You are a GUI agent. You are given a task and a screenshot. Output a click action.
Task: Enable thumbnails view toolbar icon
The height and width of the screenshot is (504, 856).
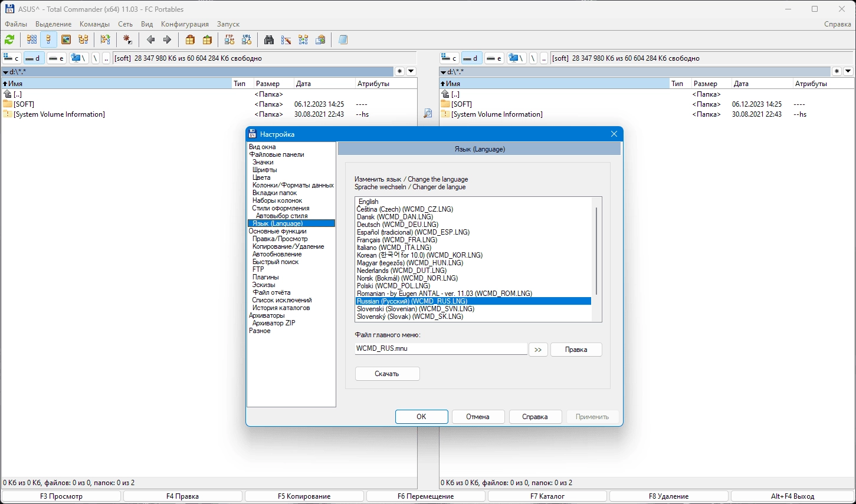[x=66, y=40]
